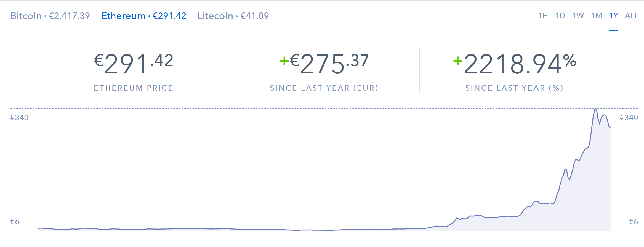This screenshot has height=247, width=644.
Task: Click the latest endpoint of the price line
Action: [610, 127]
